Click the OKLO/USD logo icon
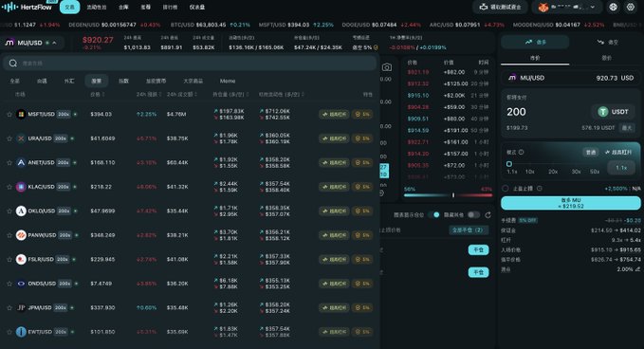This screenshot has width=644, height=349. pyautogui.click(x=21, y=211)
